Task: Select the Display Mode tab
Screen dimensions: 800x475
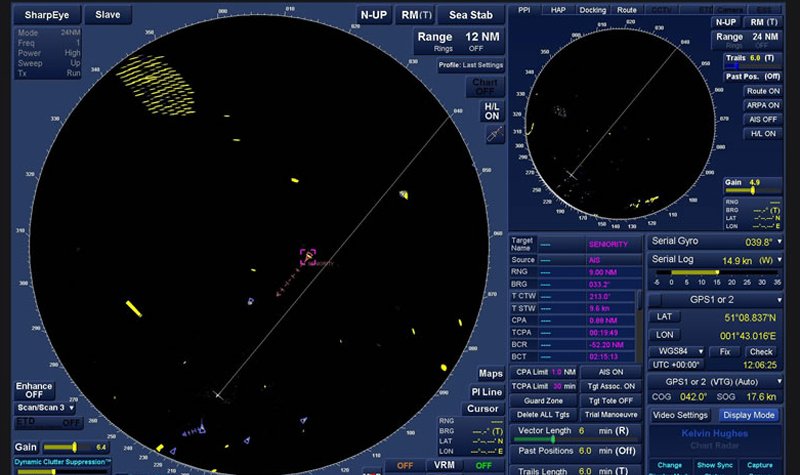Action: coord(749,415)
